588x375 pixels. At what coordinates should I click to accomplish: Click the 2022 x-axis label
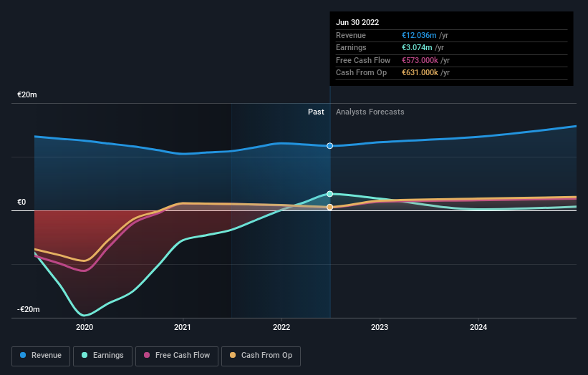point(281,327)
